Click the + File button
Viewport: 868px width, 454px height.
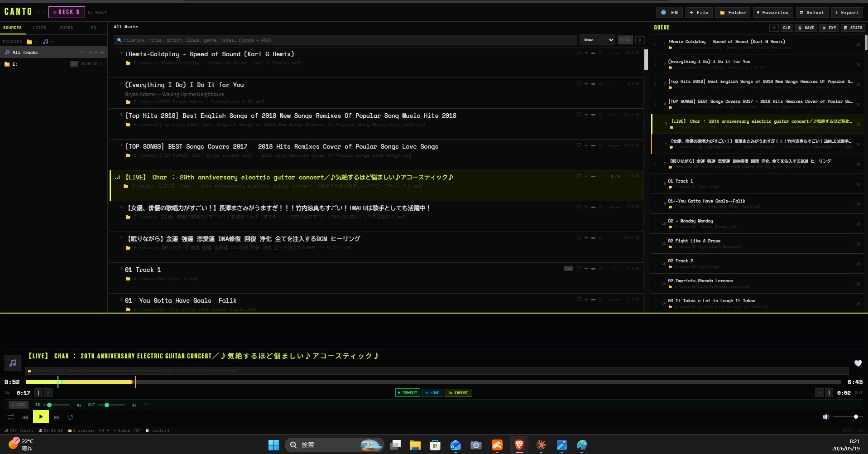point(699,13)
